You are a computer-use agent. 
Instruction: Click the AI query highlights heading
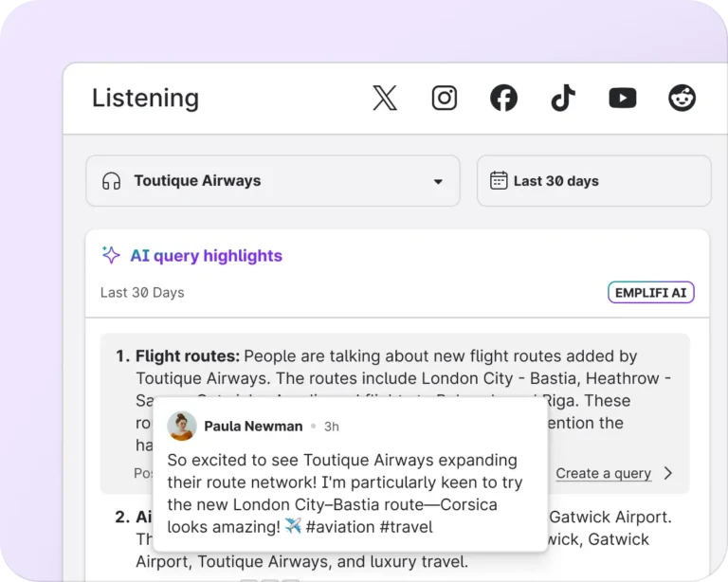[206, 256]
